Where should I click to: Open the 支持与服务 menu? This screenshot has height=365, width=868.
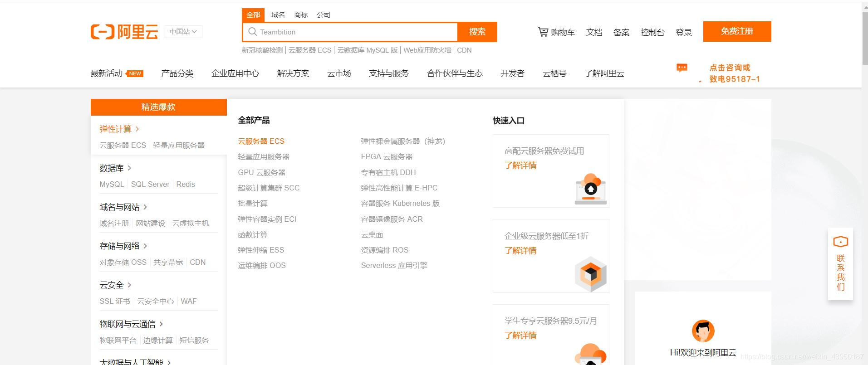[389, 73]
